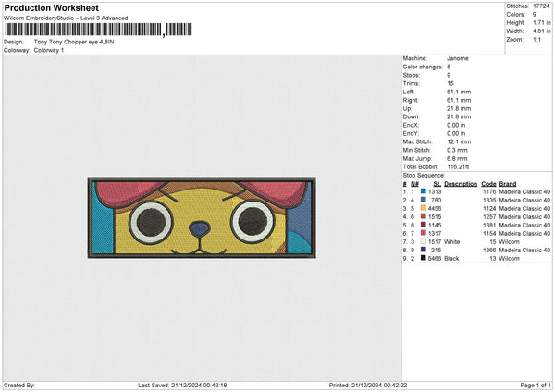Click the barcode under the worksheet title
The height and width of the screenshot is (392, 555).
click(x=83, y=30)
